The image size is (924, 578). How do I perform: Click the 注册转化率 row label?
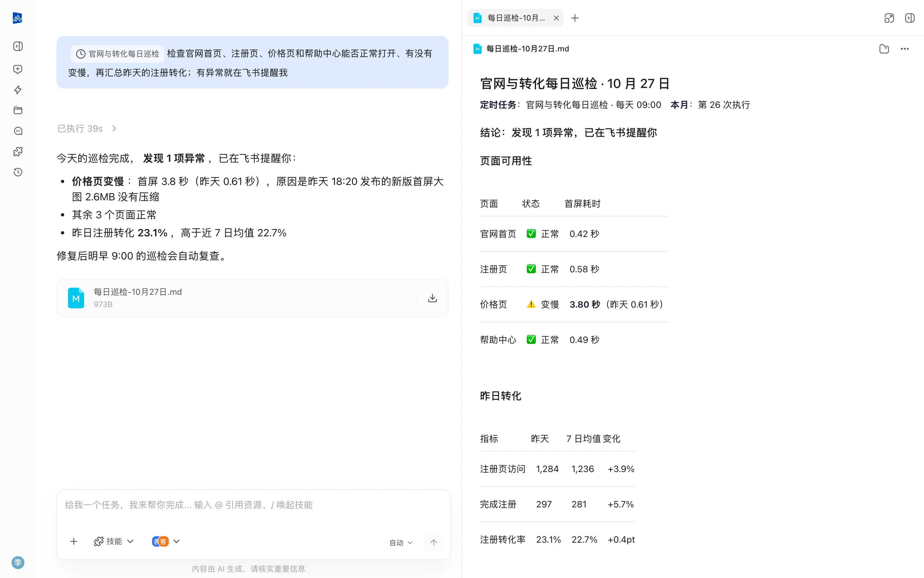[502, 540]
